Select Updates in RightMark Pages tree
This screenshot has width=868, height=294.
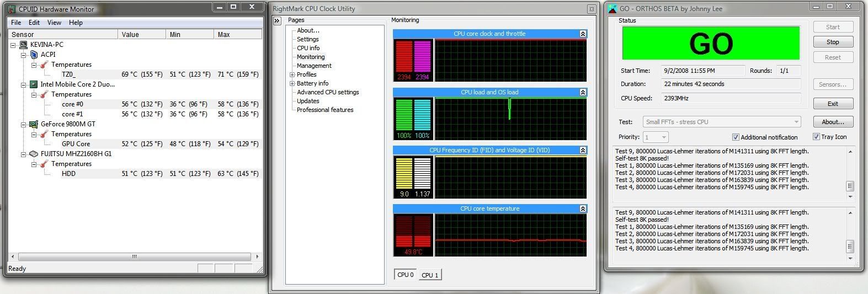[x=308, y=101]
